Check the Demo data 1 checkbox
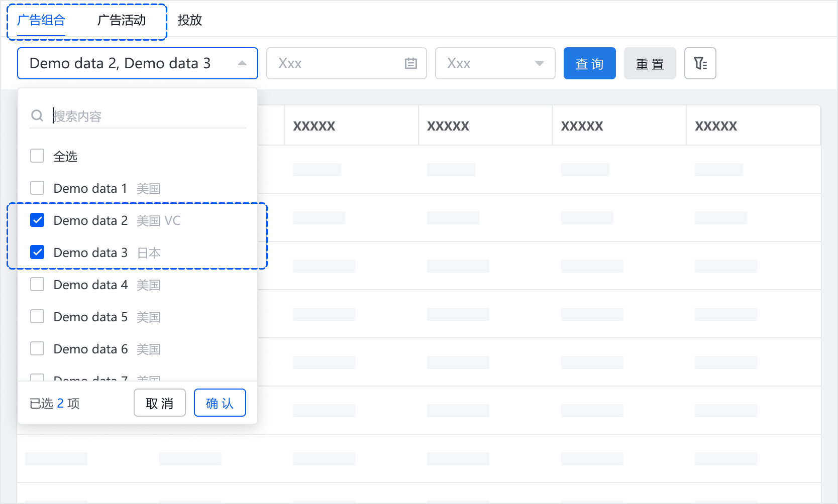 pyautogui.click(x=37, y=188)
